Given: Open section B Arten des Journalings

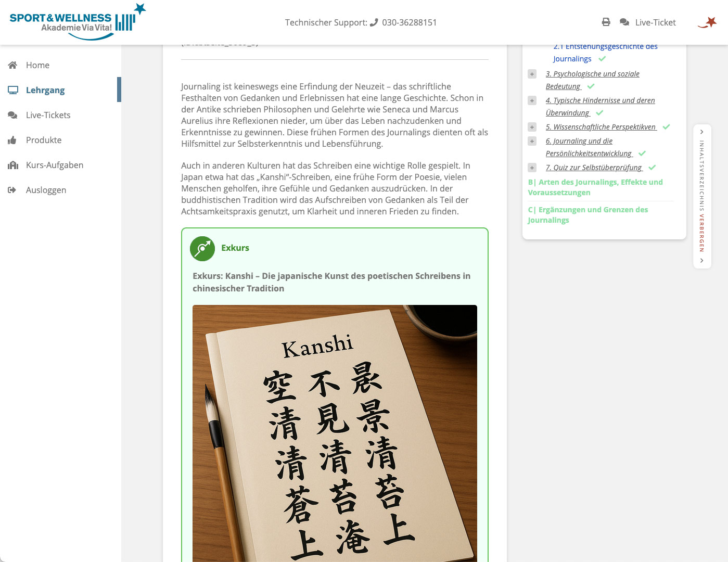Looking at the screenshot, I should click(595, 187).
